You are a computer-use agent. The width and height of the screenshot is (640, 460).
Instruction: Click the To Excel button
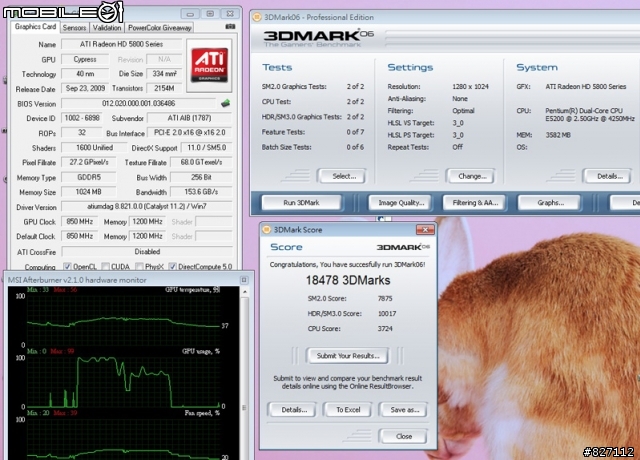(348, 410)
